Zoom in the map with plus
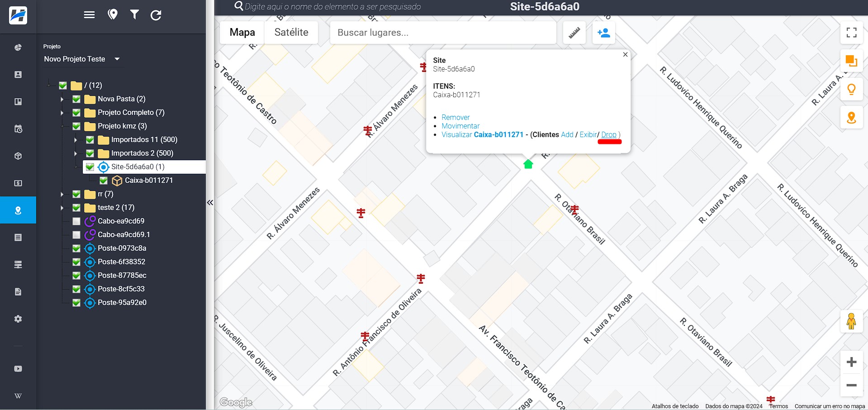 coord(852,362)
